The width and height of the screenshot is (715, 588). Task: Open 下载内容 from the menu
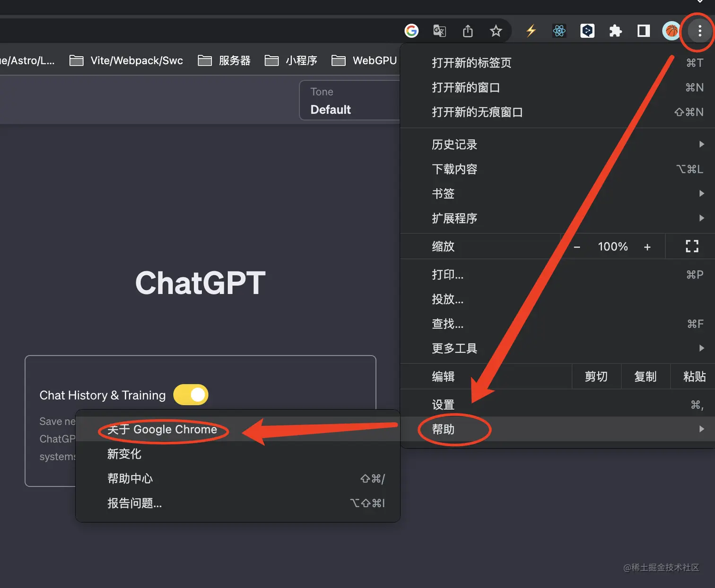coord(558,169)
